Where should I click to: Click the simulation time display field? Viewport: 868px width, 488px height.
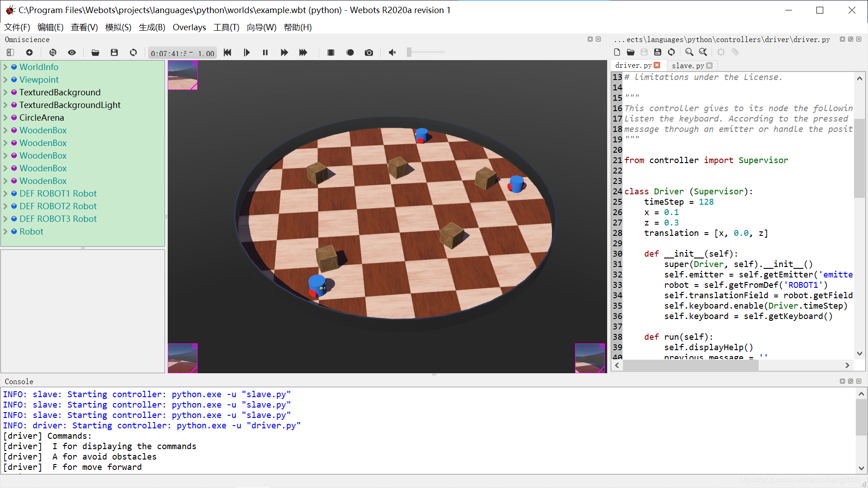[x=183, y=53]
